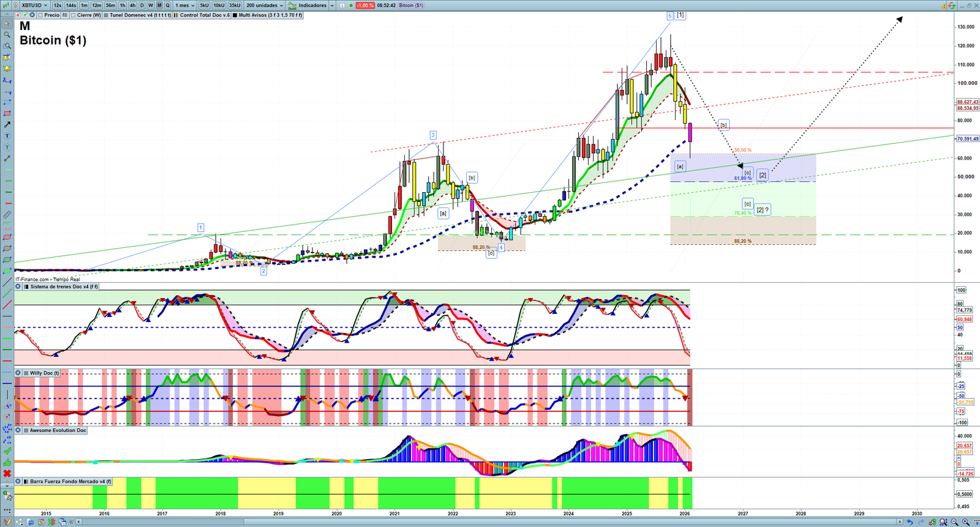This screenshot has height=527, width=980.
Task: Click the Control Total Doc color swatch
Action: pyautogui.click(x=176, y=15)
